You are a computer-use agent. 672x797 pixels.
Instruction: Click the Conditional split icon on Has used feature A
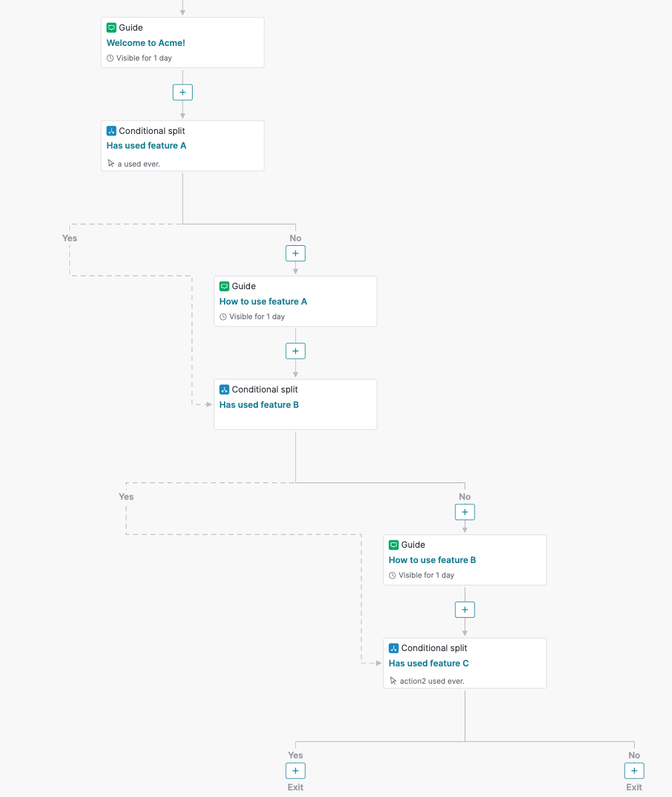(111, 131)
